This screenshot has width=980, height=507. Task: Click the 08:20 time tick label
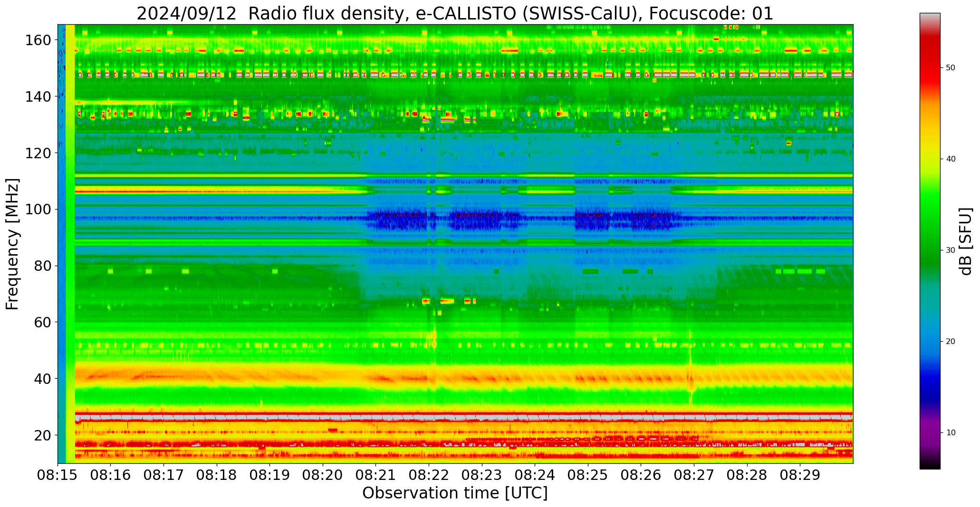[323, 475]
